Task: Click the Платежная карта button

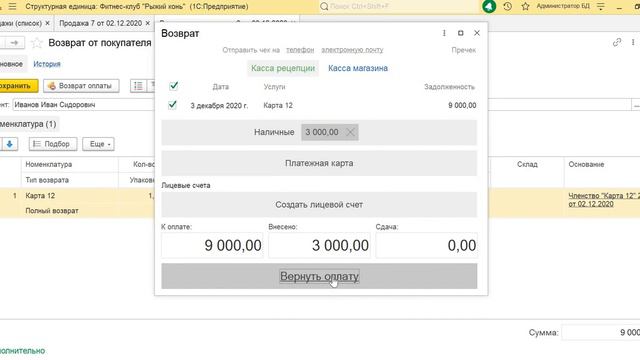Action: 319,163
